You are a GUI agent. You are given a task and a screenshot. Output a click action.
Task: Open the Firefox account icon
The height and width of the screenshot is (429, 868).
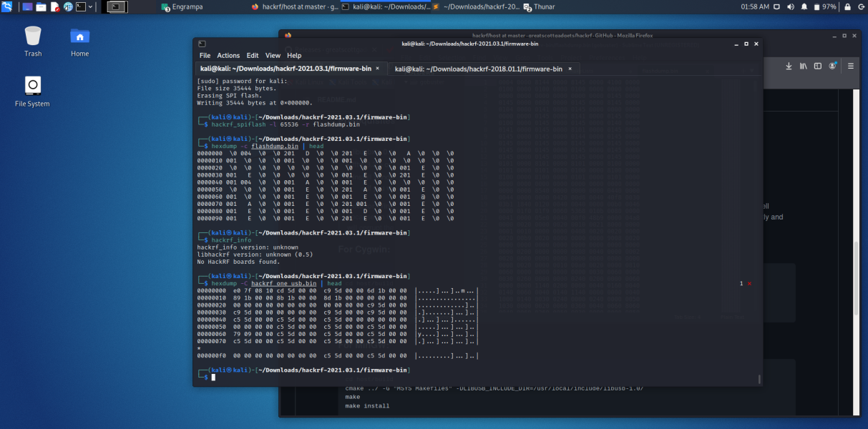point(832,66)
